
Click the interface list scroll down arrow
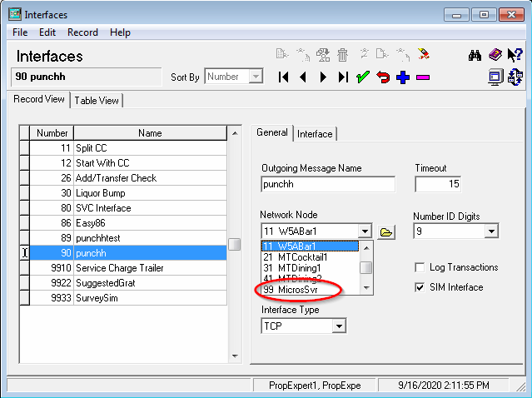pyautogui.click(x=235, y=356)
